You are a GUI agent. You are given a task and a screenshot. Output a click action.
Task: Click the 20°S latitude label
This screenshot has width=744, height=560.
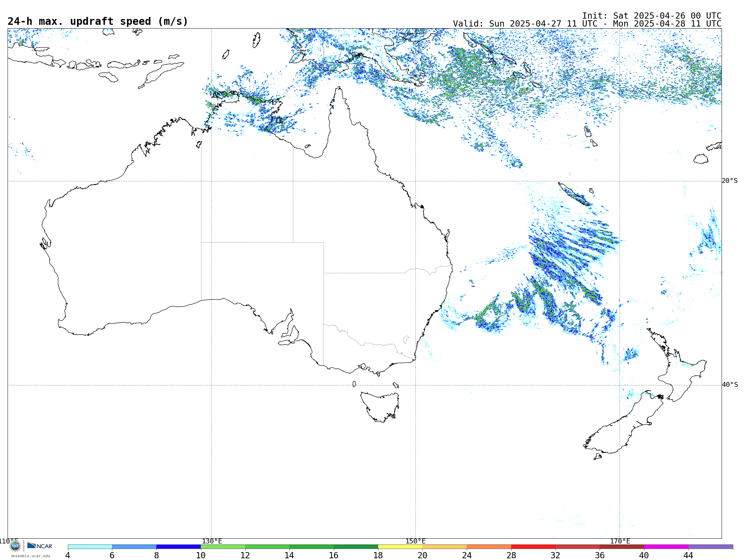730,181
